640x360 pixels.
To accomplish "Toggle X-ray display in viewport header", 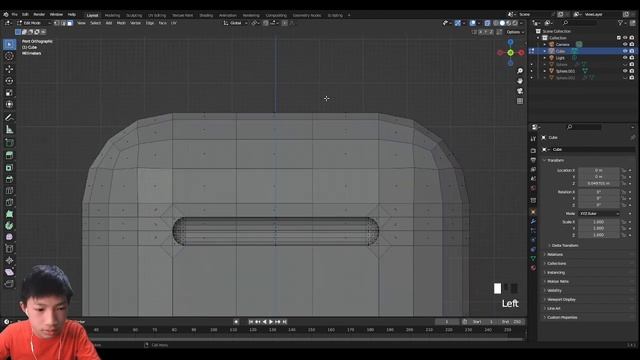I will [487, 23].
